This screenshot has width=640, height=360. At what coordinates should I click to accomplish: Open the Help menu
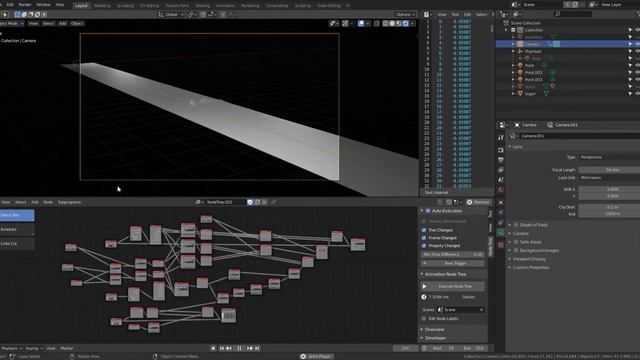(x=60, y=5)
